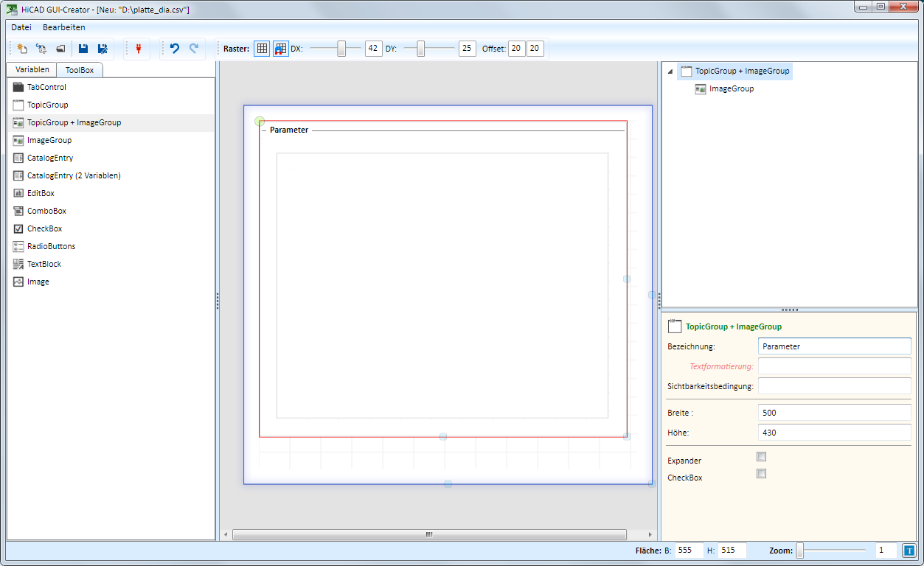Switch to the Variablen tab

point(32,69)
